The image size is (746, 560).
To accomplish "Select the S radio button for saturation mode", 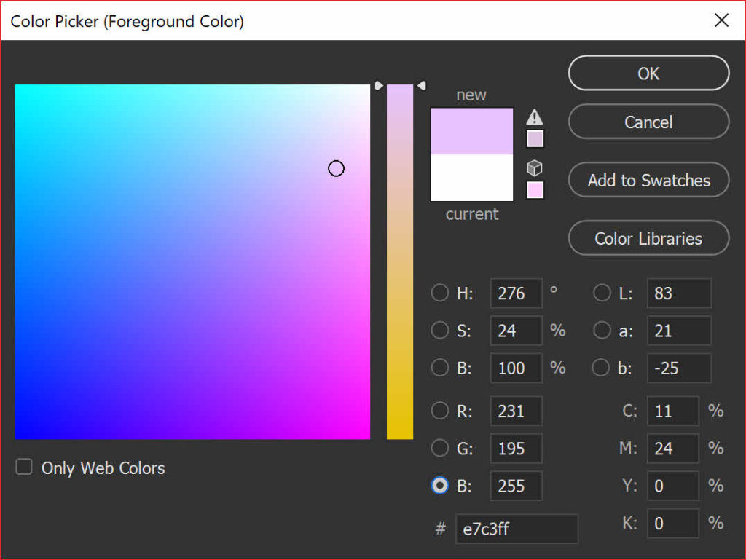I will [x=440, y=331].
